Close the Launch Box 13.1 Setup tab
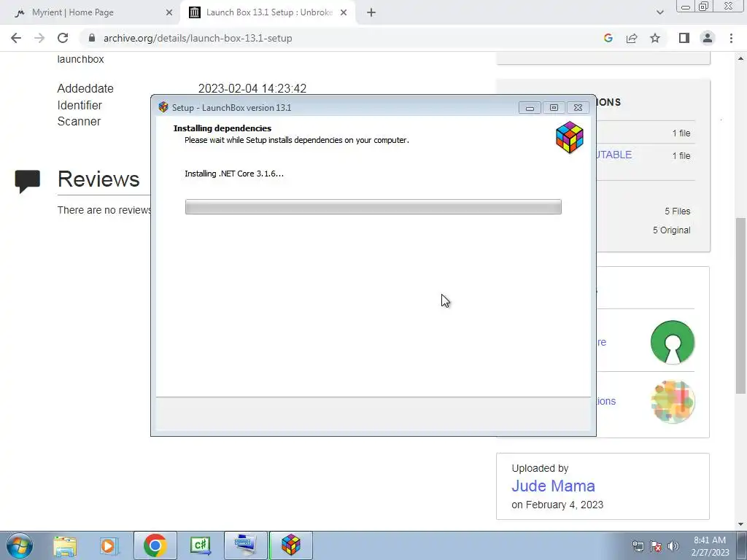 (344, 13)
